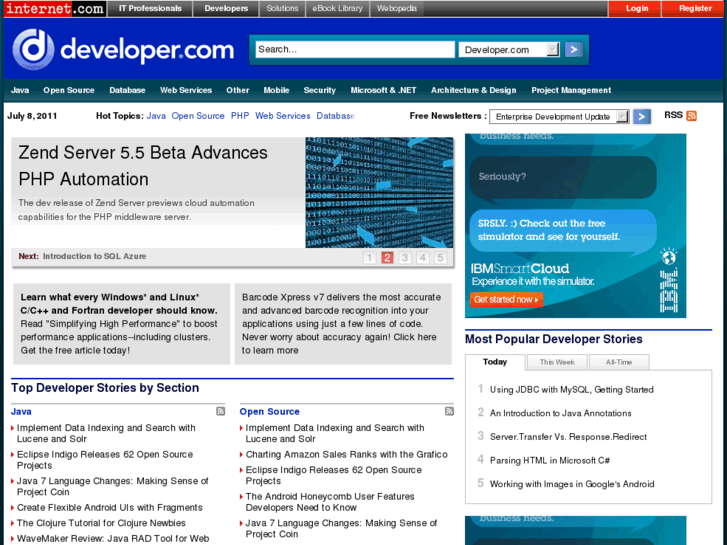Open Server.Transfer Vs. Response.Redirect story
This screenshot has height=545, width=727.
[x=568, y=437]
